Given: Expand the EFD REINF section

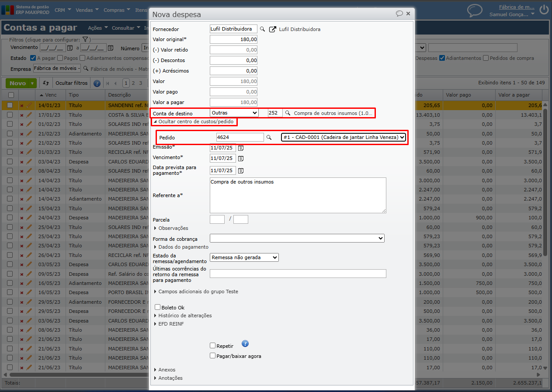Looking at the screenshot, I should [169, 324].
